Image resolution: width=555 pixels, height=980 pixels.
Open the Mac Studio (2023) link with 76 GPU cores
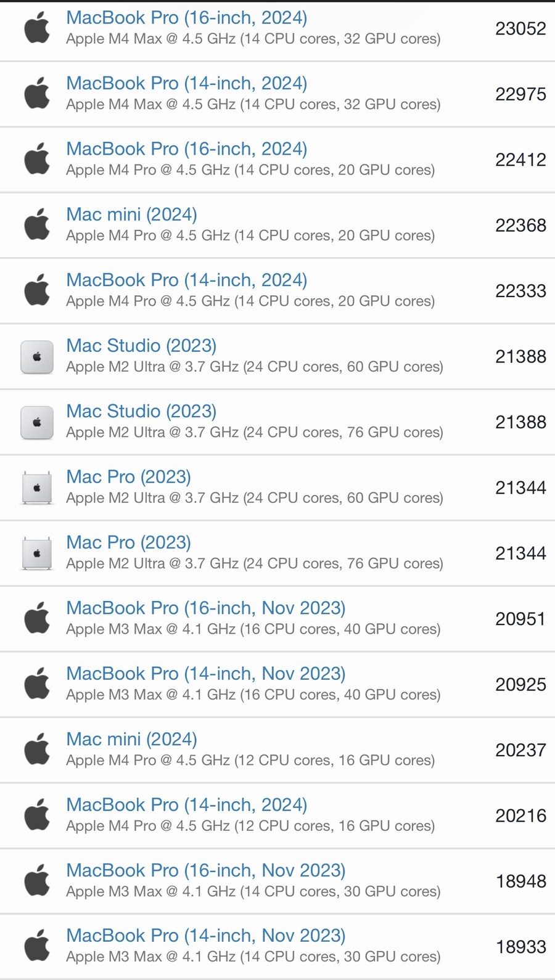coord(141,411)
